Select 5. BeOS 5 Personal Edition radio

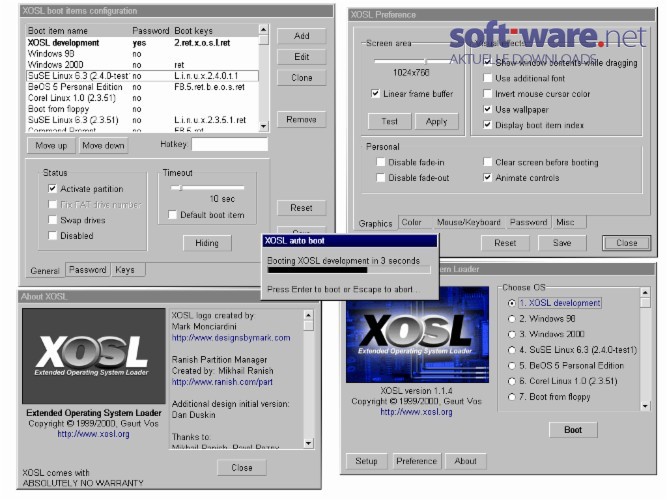512,366
